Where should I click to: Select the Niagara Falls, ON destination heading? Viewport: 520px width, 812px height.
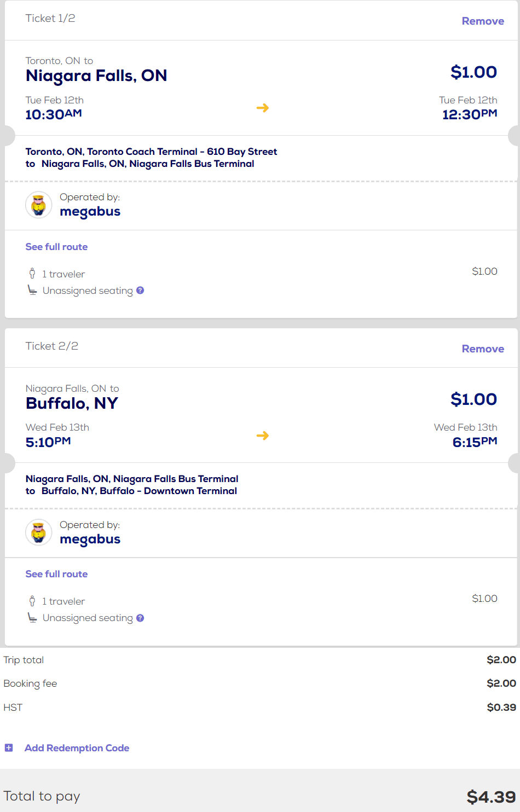[x=96, y=76]
